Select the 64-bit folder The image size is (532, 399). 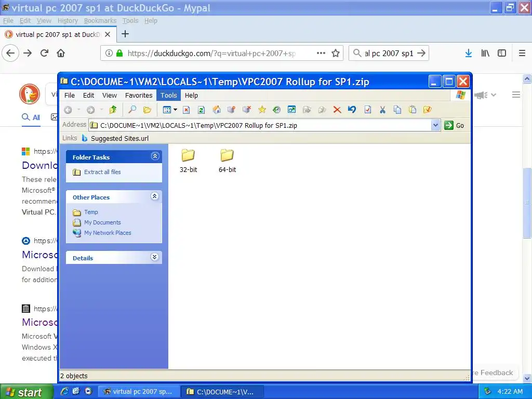(228, 161)
